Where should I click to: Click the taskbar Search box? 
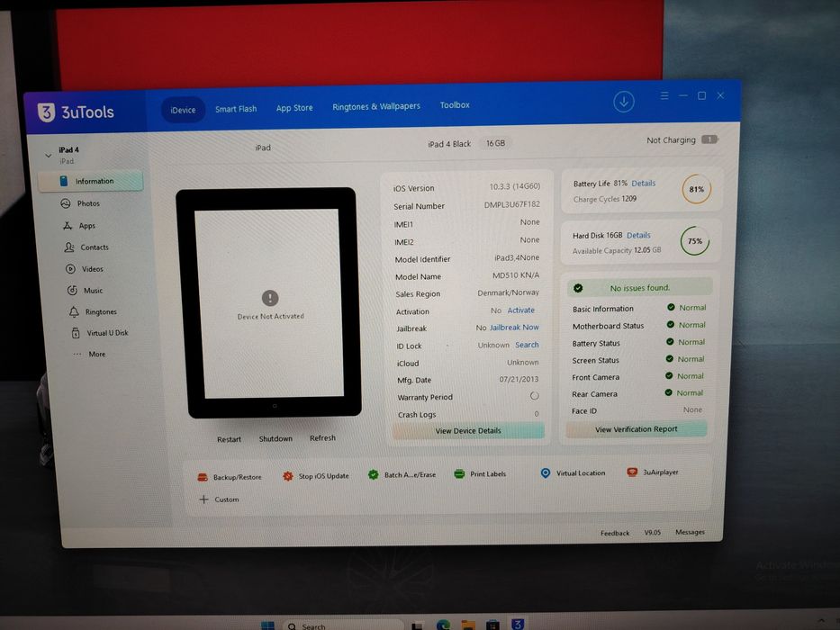(343, 625)
